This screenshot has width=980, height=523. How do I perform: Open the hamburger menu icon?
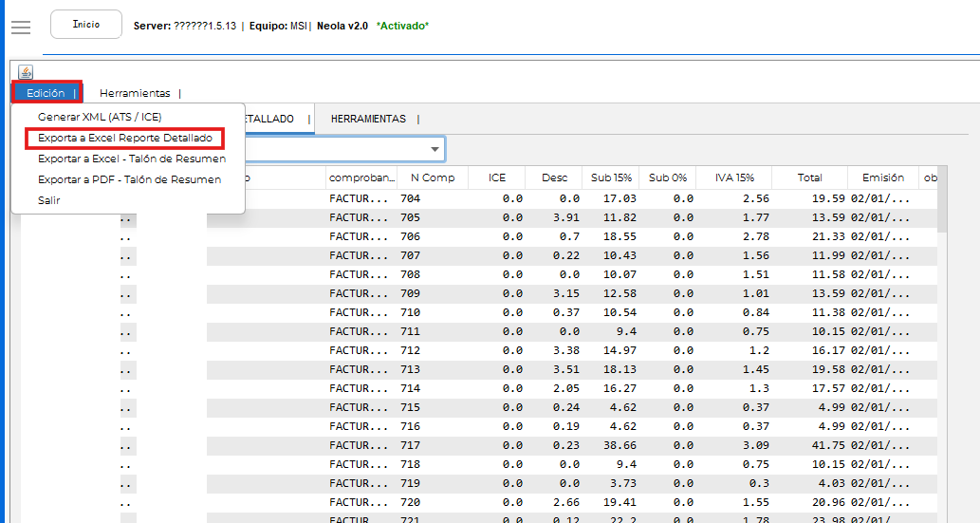pyautogui.click(x=21, y=27)
